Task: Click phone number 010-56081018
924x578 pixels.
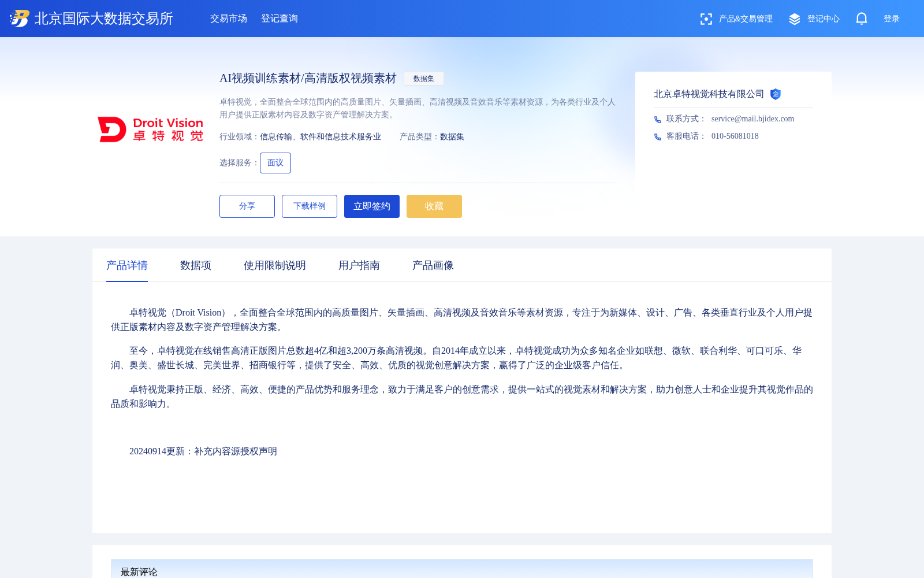Action: tap(735, 136)
